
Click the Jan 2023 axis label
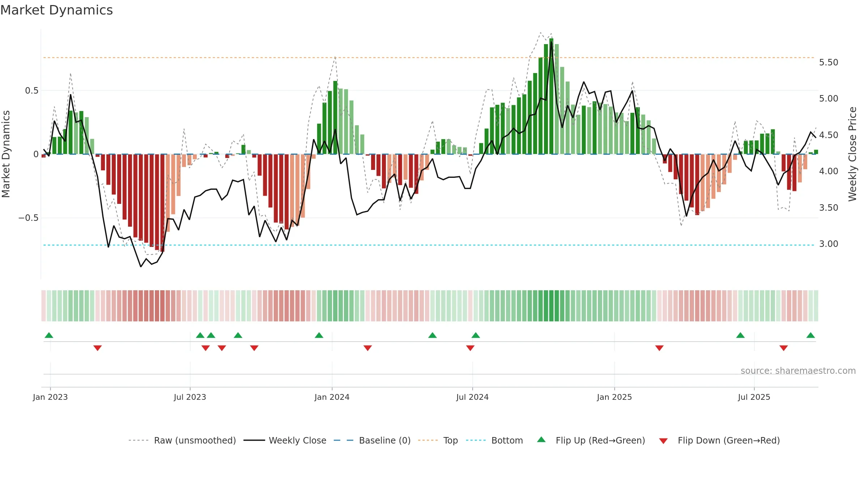pos(50,397)
